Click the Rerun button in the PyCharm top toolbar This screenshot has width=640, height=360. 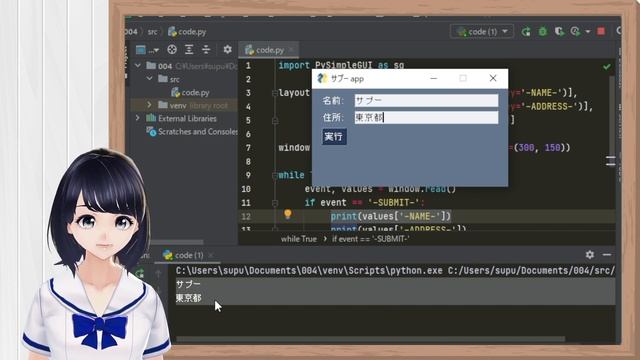point(526,31)
